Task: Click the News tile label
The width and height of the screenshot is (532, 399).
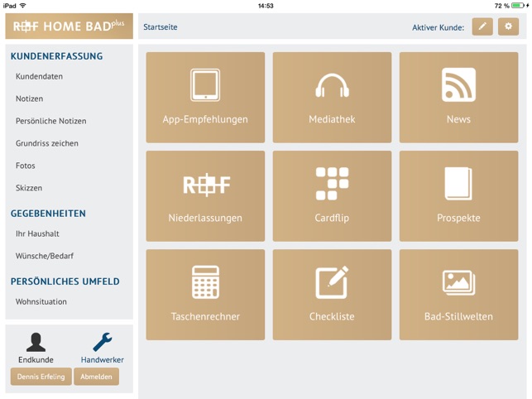Action: 458,119
